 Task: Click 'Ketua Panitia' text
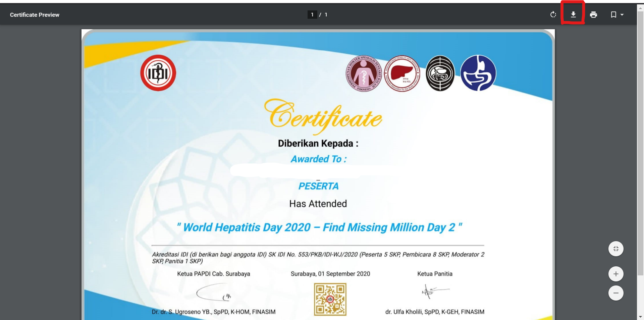point(435,274)
